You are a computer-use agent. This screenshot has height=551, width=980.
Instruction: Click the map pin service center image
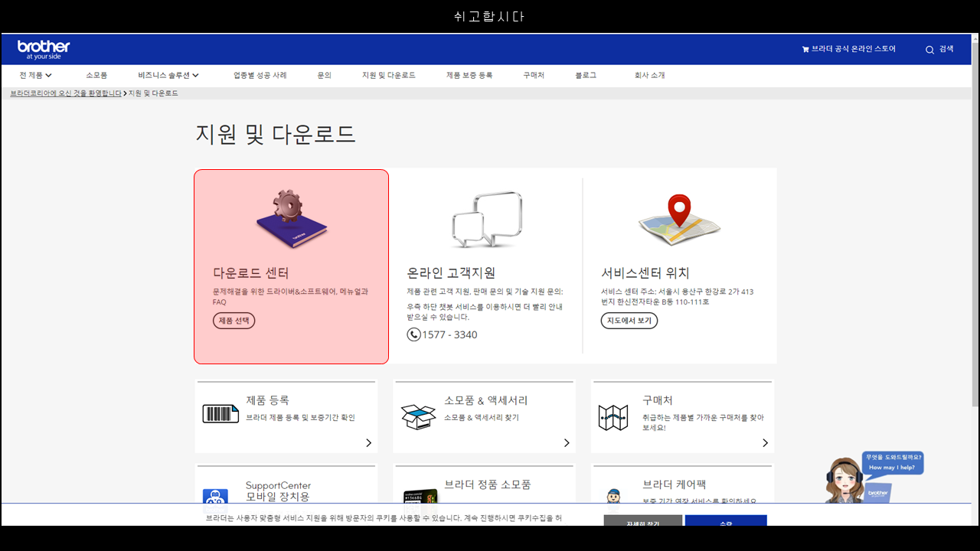pos(679,220)
